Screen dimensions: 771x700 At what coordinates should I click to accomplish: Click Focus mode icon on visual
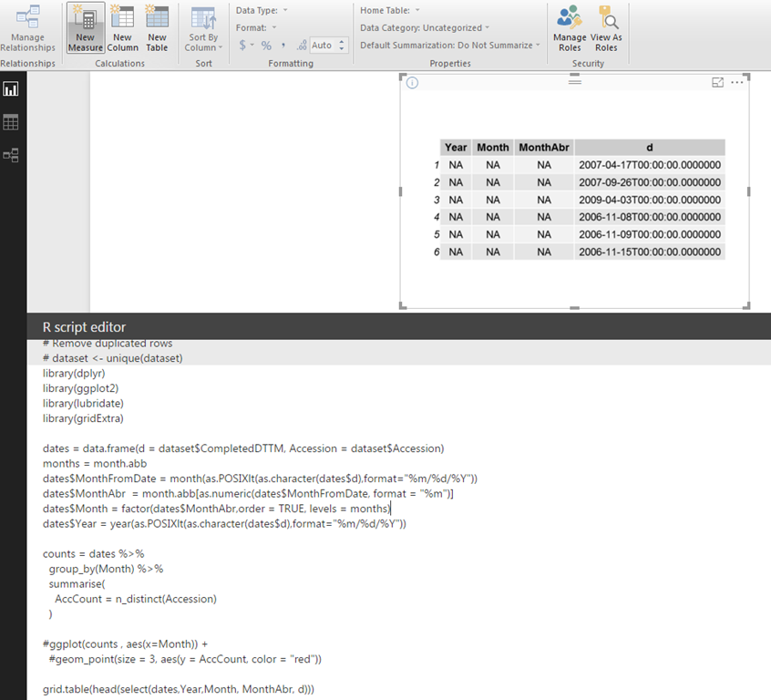coord(717,82)
